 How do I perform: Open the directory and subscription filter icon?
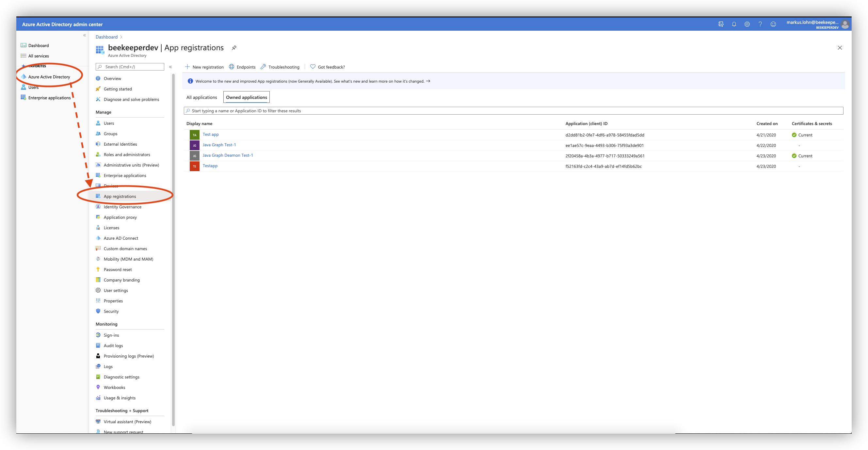click(721, 24)
